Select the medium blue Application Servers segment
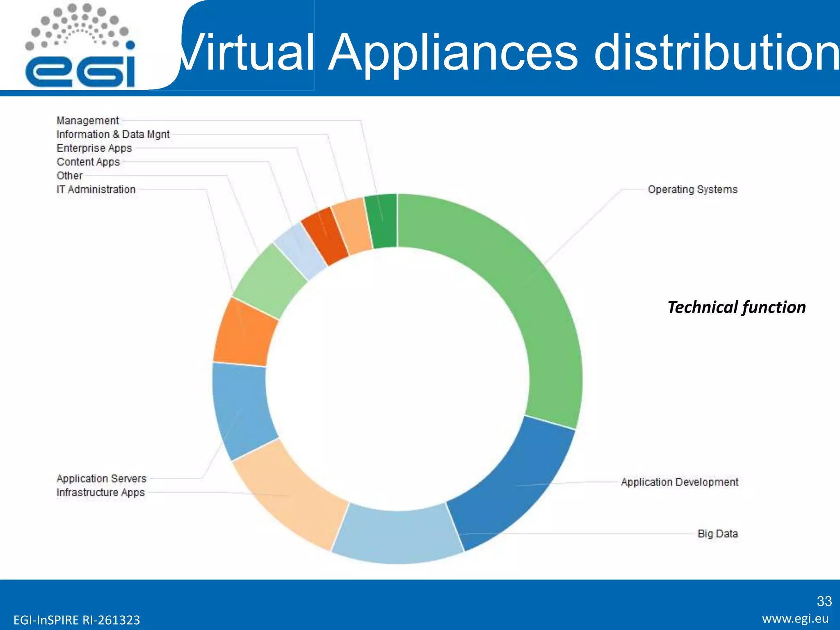The image size is (840, 630). 242,410
